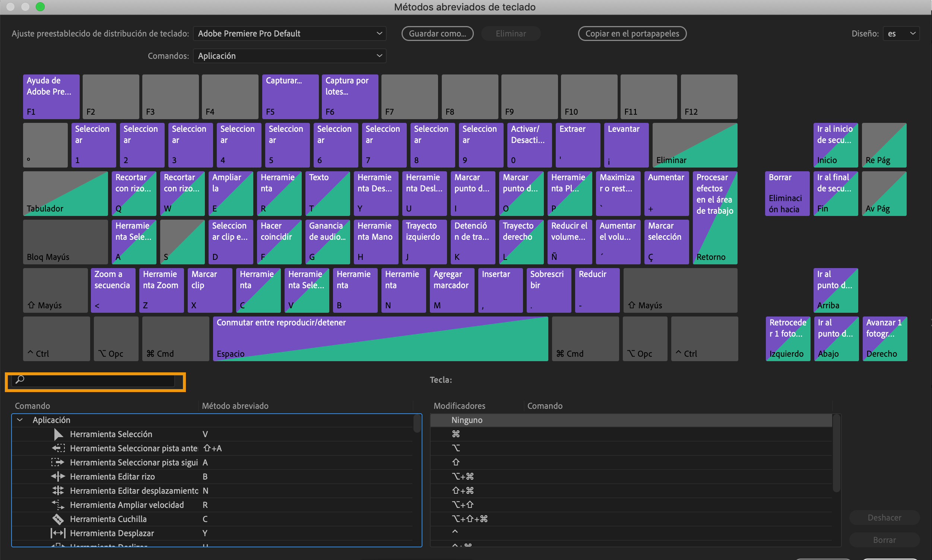Click the Seleccionar pista anterior tool icon

pos(58,448)
